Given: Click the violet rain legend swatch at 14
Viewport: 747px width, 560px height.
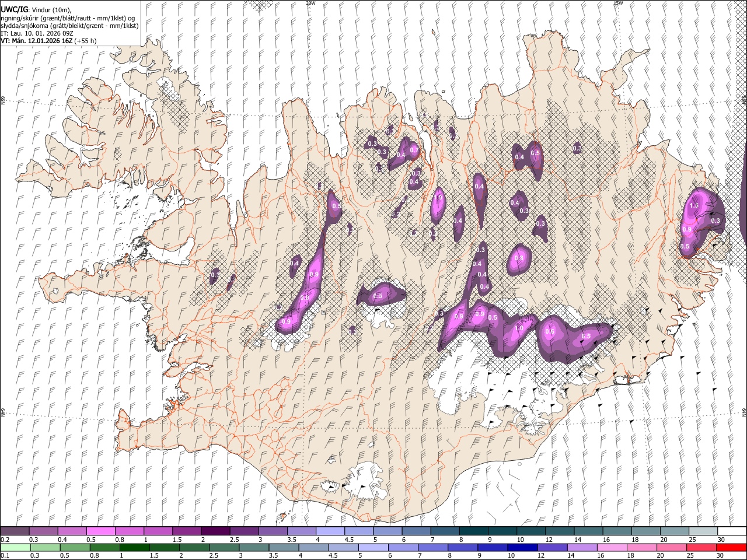Looking at the screenshot, I should [581, 547].
